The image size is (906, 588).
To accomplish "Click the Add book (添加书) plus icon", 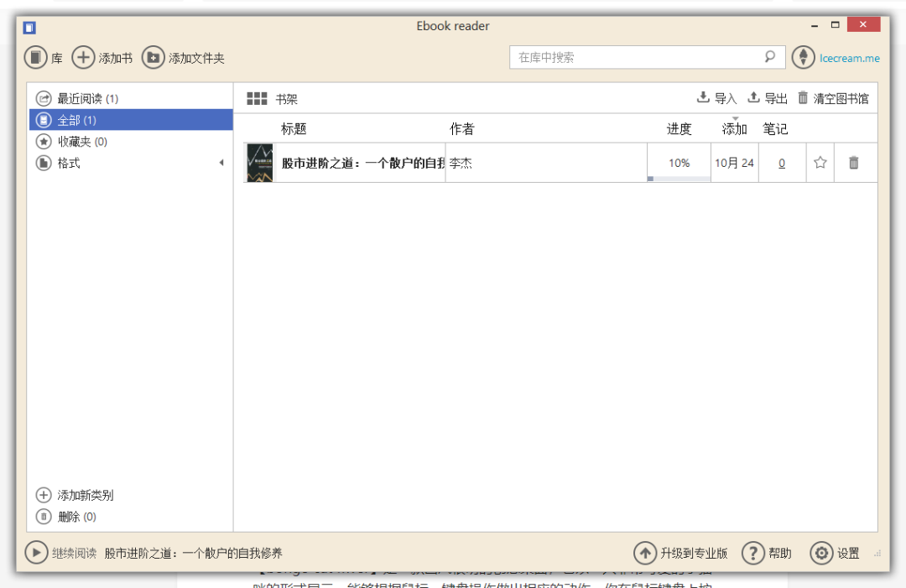I will pyautogui.click(x=83, y=58).
